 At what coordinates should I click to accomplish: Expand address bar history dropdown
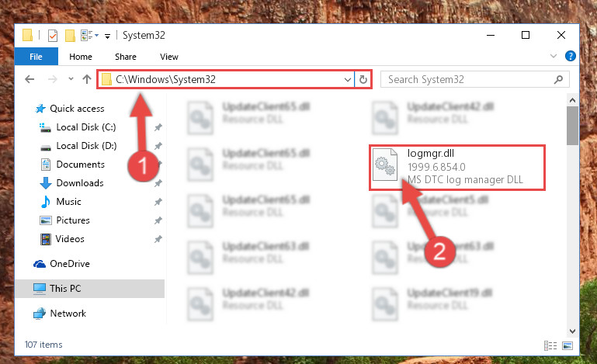tap(347, 79)
